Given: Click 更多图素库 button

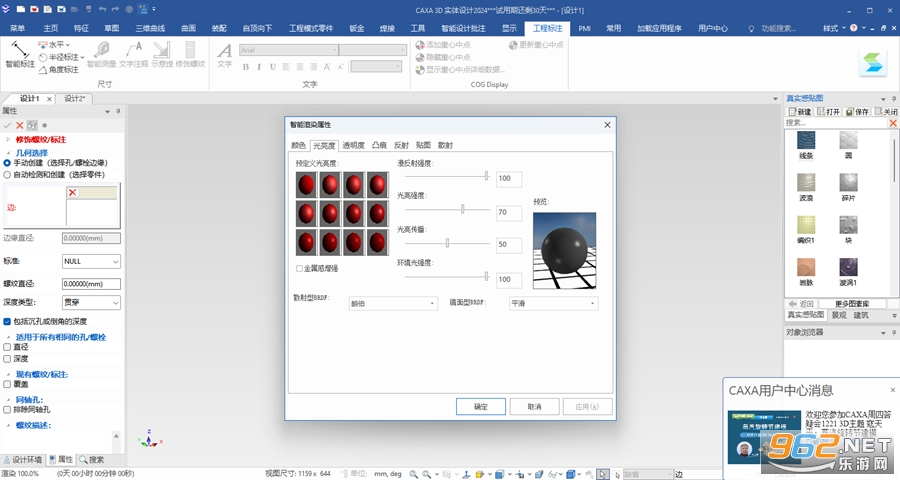Looking at the screenshot, I should [x=852, y=304].
